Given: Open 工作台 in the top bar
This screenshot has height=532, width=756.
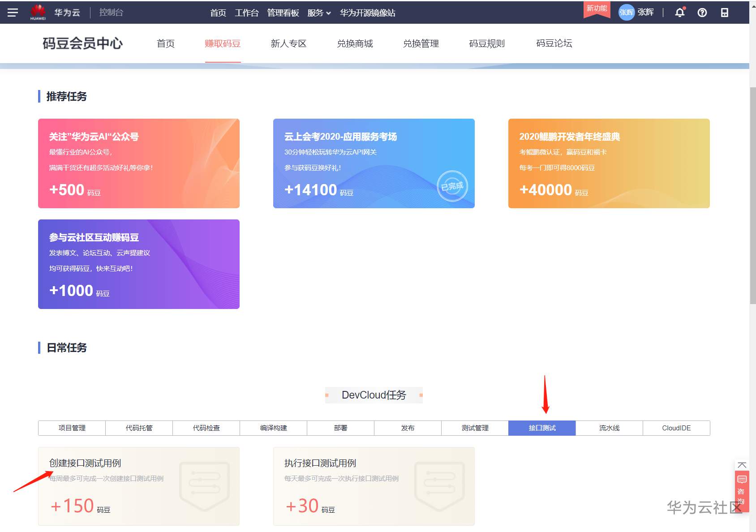Looking at the screenshot, I should pos(247,13).
